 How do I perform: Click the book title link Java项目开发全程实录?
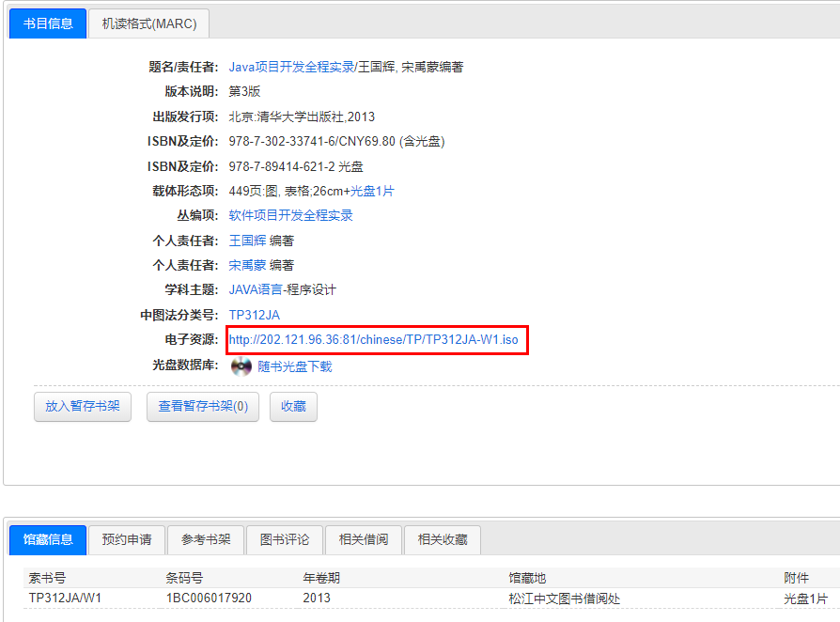coord(291,67)
